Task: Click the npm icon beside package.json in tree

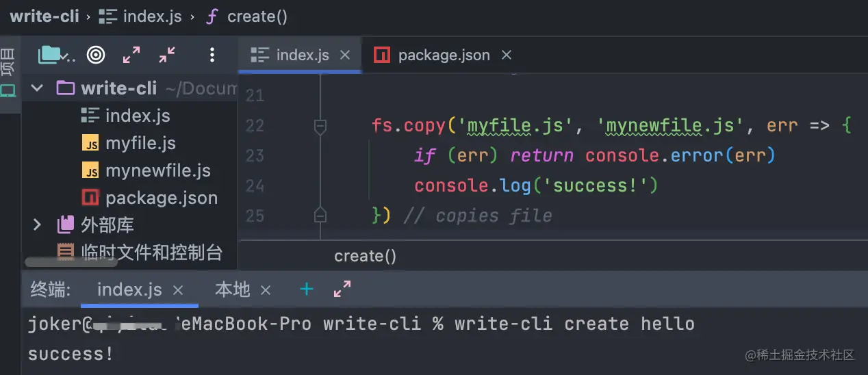Action: tap(90, 198)
